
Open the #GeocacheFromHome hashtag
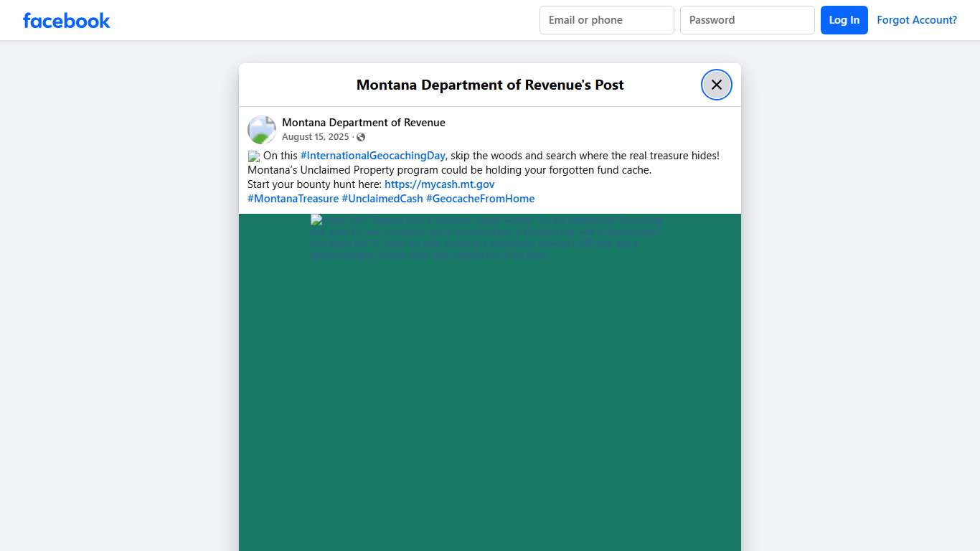(481, 198)
